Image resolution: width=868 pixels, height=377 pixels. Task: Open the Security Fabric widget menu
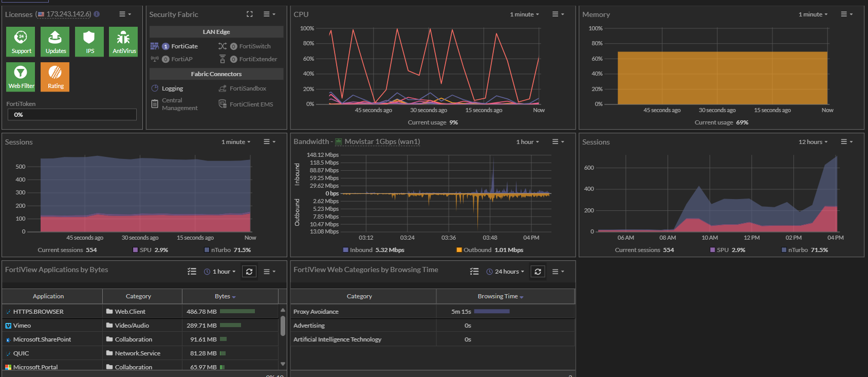pos(269,14)
